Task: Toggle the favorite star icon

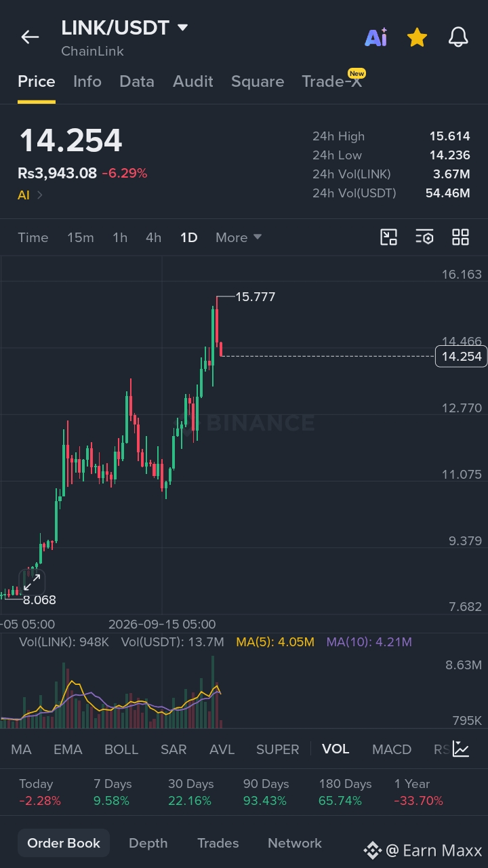Action: [x=417, y=37]
